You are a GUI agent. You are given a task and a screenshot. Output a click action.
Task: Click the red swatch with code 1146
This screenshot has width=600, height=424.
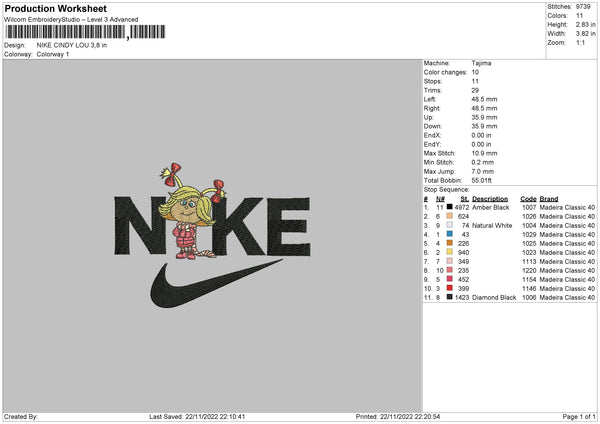(x=449, y=288)
